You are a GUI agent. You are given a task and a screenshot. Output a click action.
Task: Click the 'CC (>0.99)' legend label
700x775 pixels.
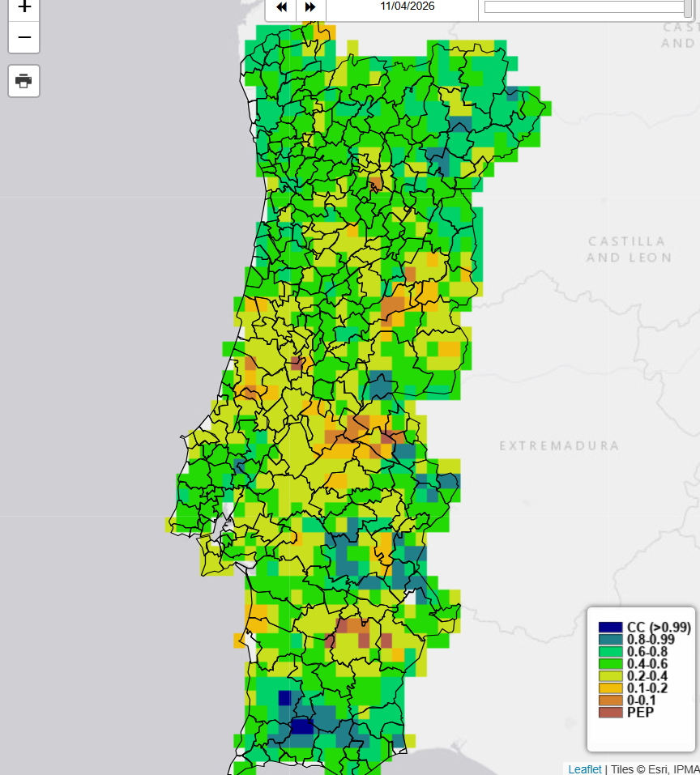659,628
